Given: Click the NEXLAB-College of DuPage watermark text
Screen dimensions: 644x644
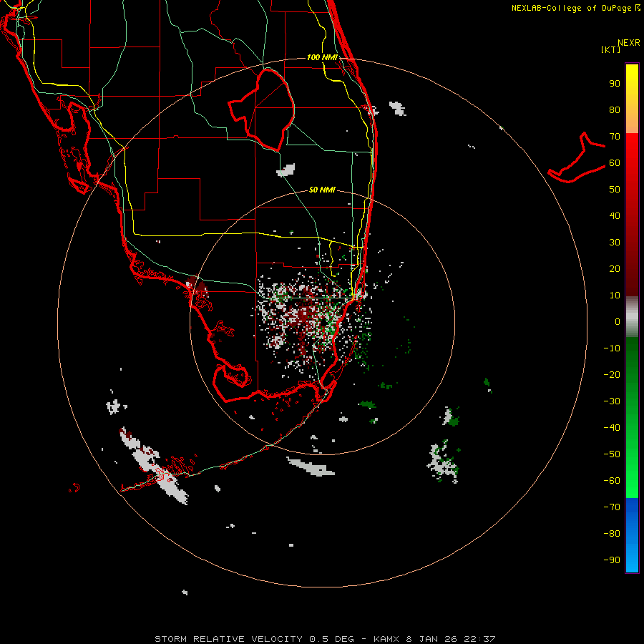Looking at the screenshot, I should [x=575, y=8].
